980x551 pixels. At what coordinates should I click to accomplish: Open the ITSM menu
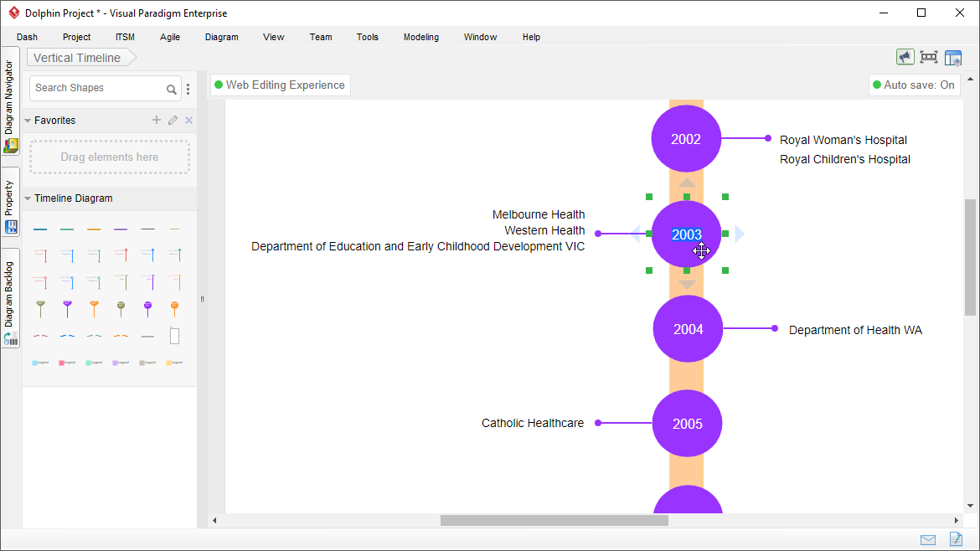click(125, 37)
